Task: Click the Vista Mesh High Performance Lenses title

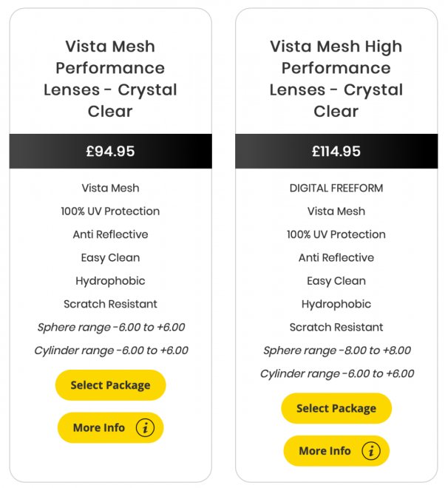Action: (x=336, y=78)
